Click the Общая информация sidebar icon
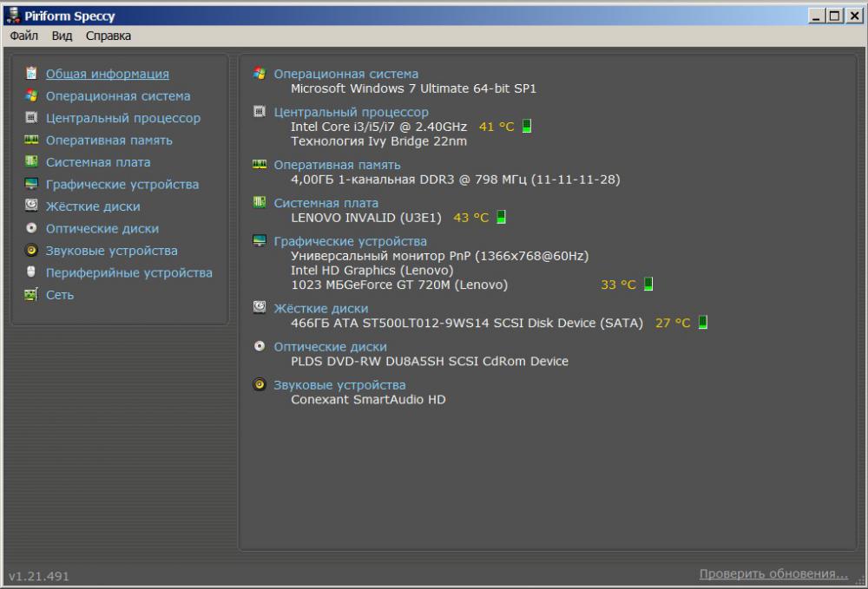The width and height of the screenshot is (868, 589). click(31, 73)
